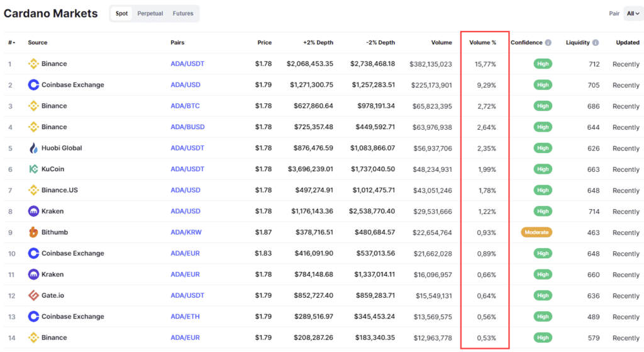
Task: Click the info icon beside Confidence
Action: 548,43
